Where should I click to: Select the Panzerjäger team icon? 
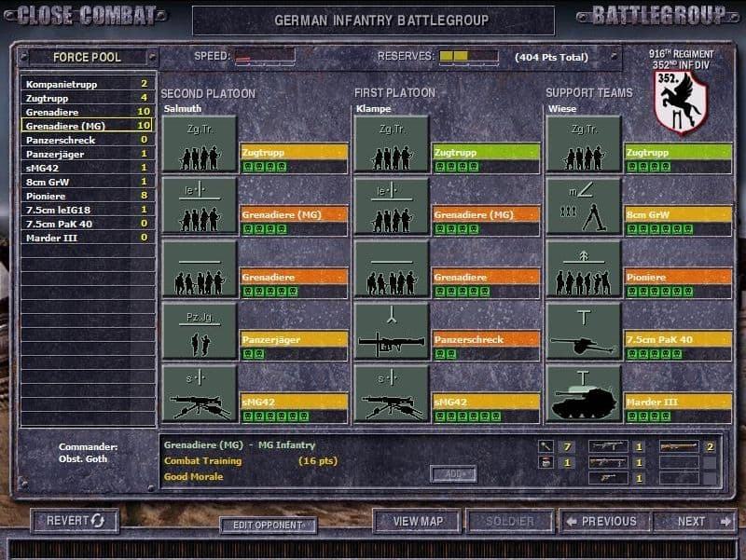coord(200,331)
